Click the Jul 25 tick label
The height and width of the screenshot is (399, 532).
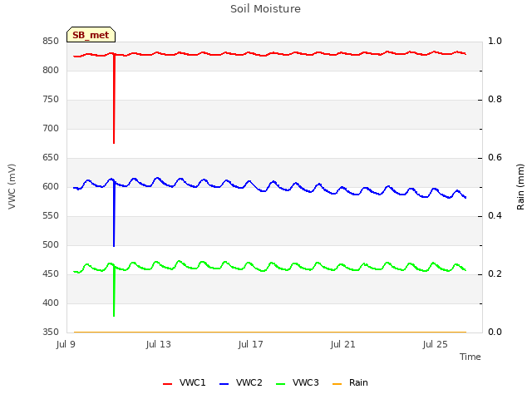[436, 344]
